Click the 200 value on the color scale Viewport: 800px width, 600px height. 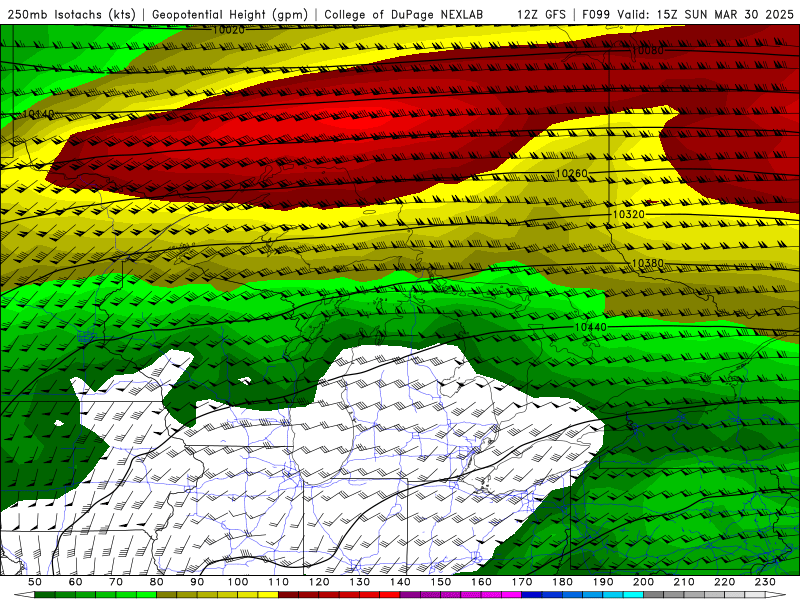click(643, 582)
